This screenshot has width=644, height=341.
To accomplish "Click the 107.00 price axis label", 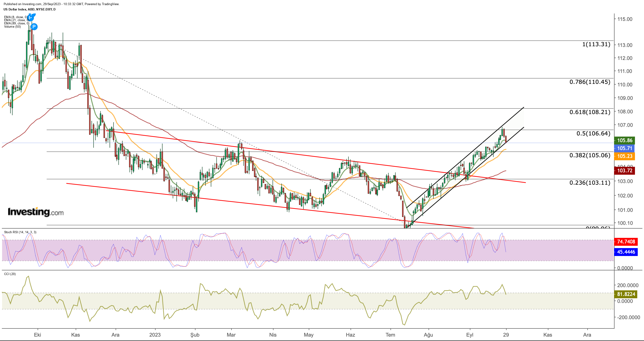I will 625,125.
